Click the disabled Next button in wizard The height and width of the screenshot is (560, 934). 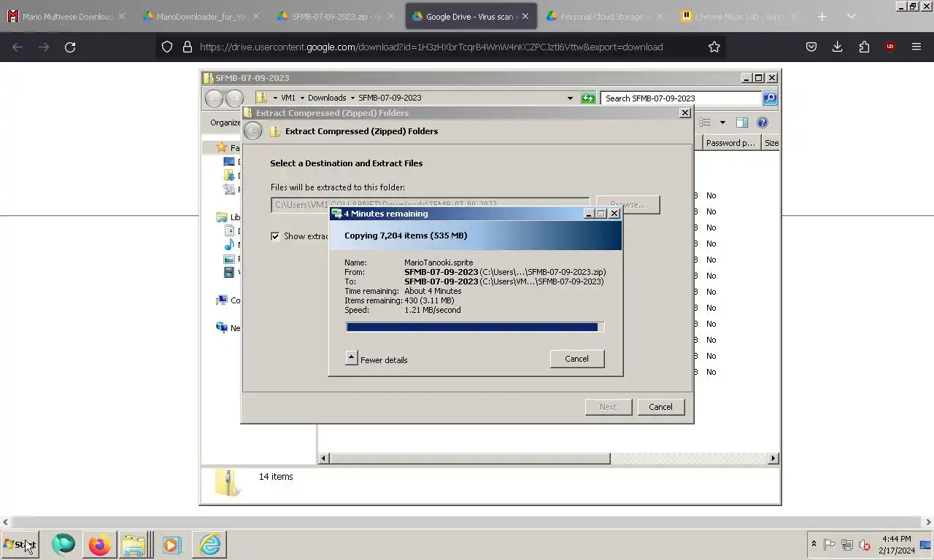[x=609, y=407]
